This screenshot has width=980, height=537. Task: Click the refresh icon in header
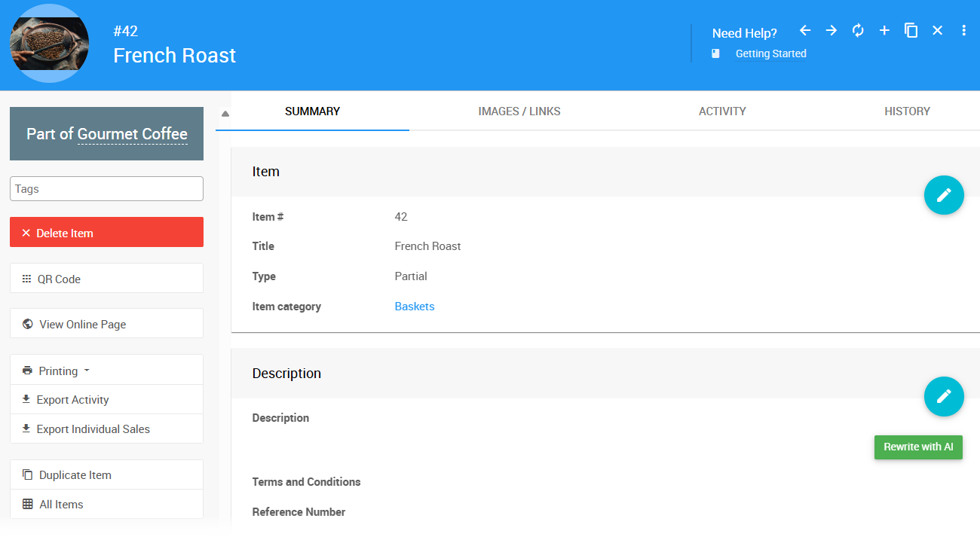pyautogui.click(x=858, y=30)
